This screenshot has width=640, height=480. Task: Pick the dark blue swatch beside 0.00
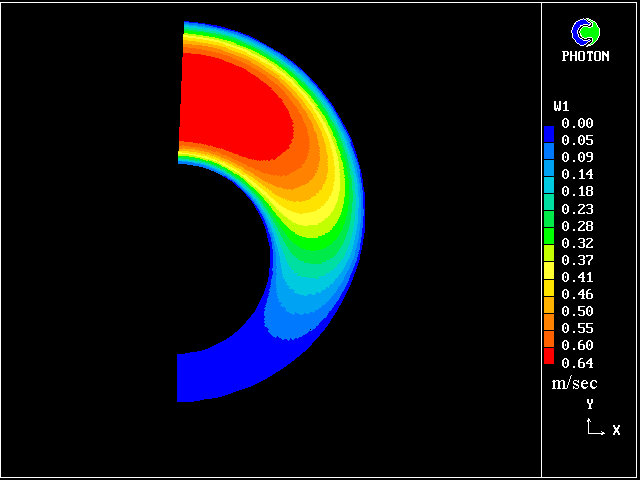[548, 130]
